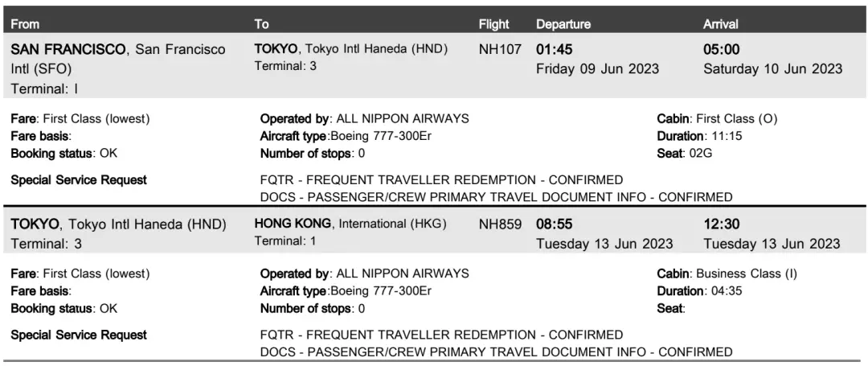The width and height of the screenshot is (868, 366).
Task: Click seat number 02G
Action: (x=700, y=153)
